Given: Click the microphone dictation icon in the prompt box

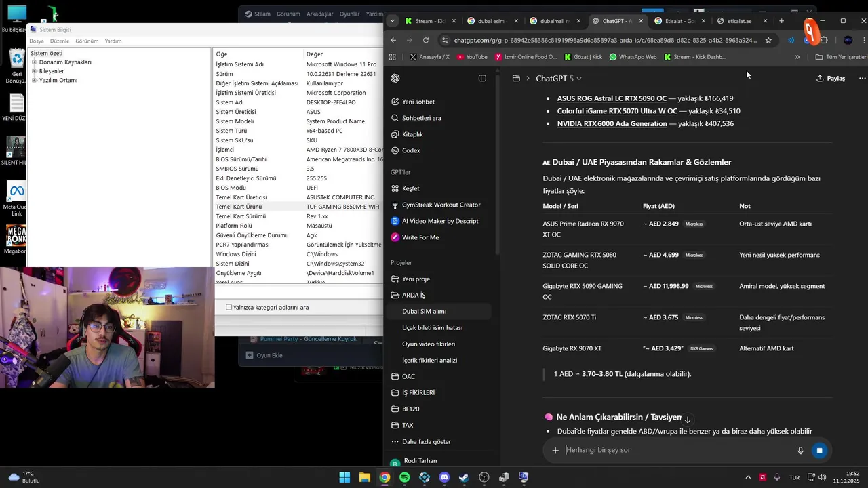Looking at the screenshot, I should click(800, 450).
